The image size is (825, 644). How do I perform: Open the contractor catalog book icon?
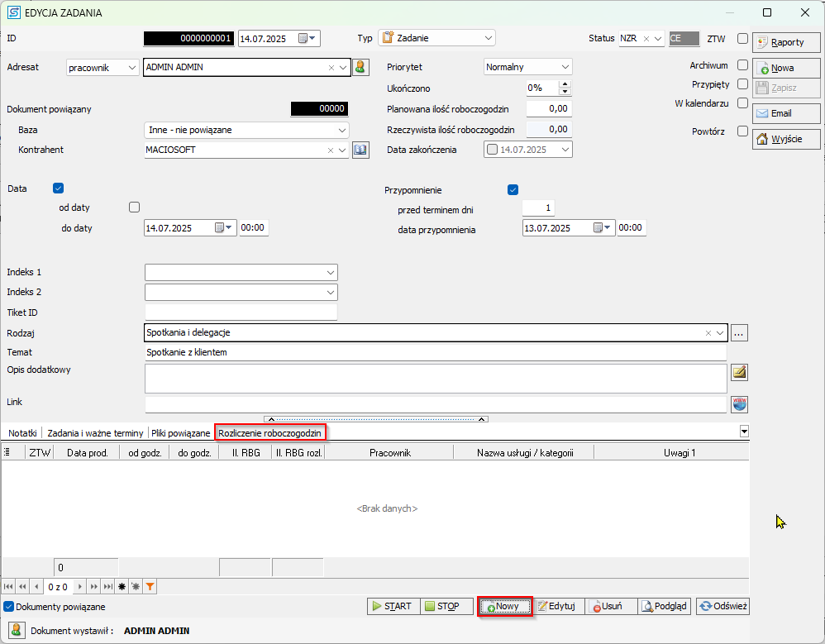[x=360, y=150]
